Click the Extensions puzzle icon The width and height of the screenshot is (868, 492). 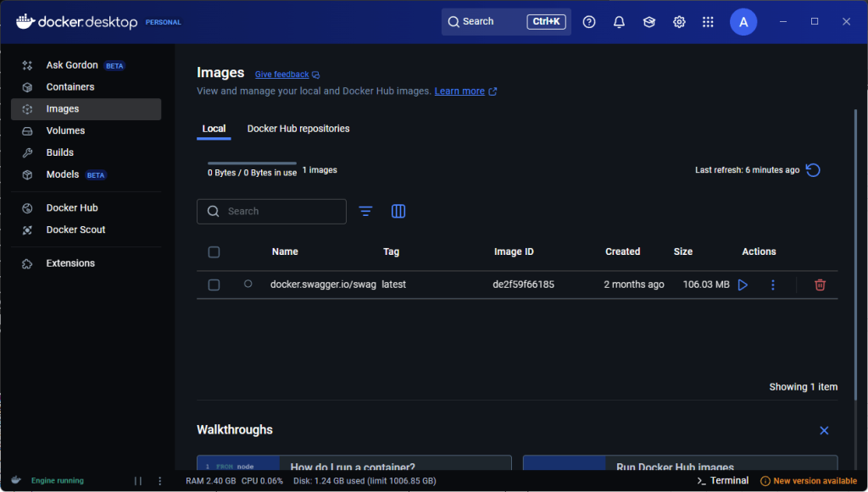(27, 263)
